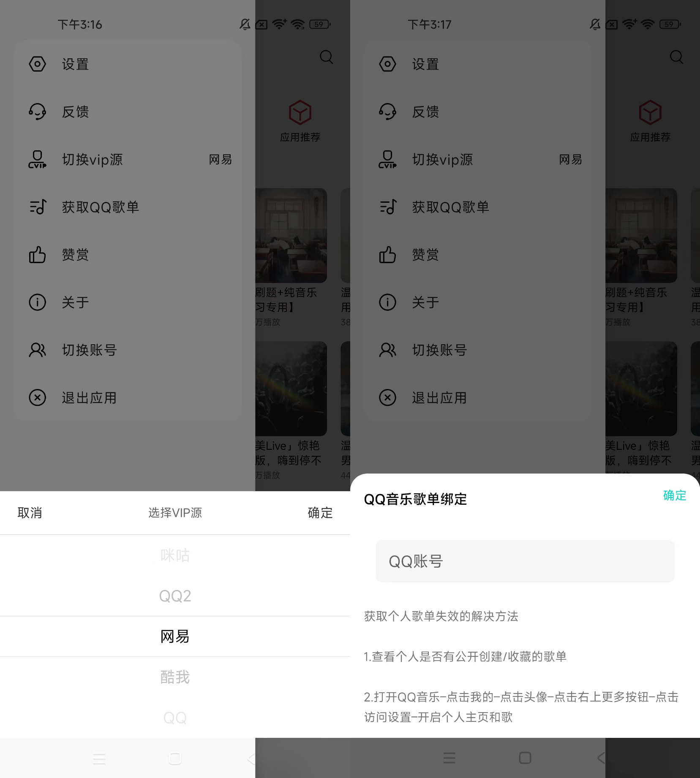Tap the thumbs-up 赞赏 icon on the 3:16 screen
Viewport: 700px width, 778px height.
coord(37,255)
